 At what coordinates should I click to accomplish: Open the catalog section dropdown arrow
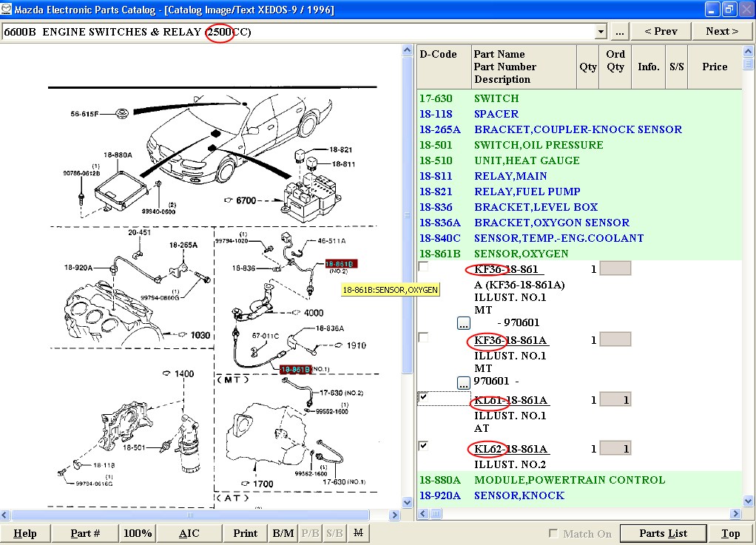(600, 32)
